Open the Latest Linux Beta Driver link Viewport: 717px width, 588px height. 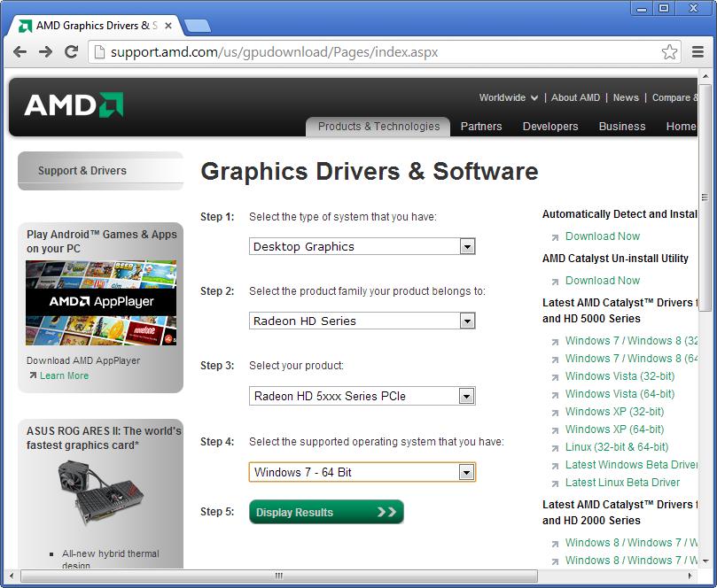tap(622, 483)
